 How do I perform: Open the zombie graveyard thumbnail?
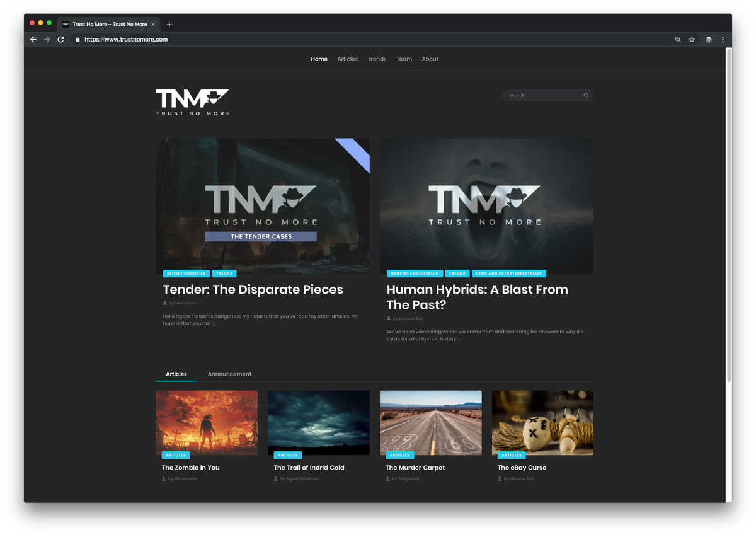click(x=207, y=423)
